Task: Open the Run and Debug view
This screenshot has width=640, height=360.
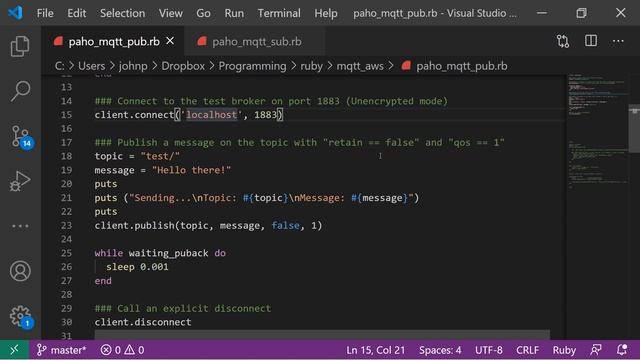Action: [20, 181]
